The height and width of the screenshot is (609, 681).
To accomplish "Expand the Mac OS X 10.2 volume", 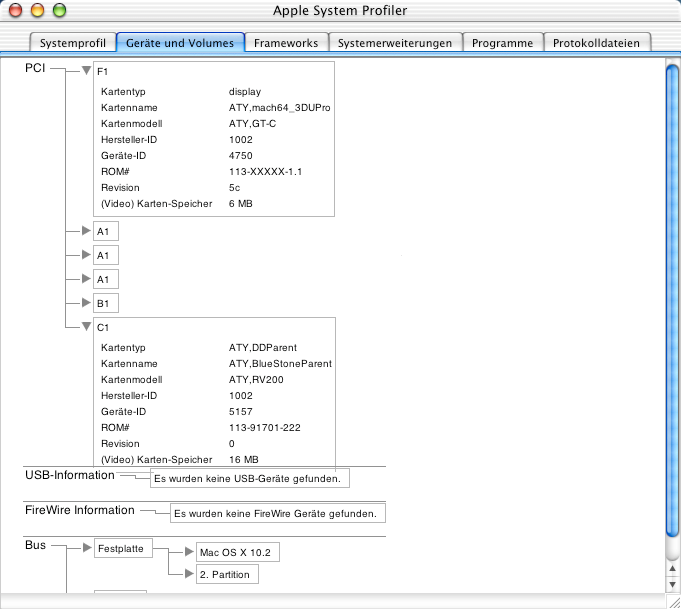I will click(189, 552).
